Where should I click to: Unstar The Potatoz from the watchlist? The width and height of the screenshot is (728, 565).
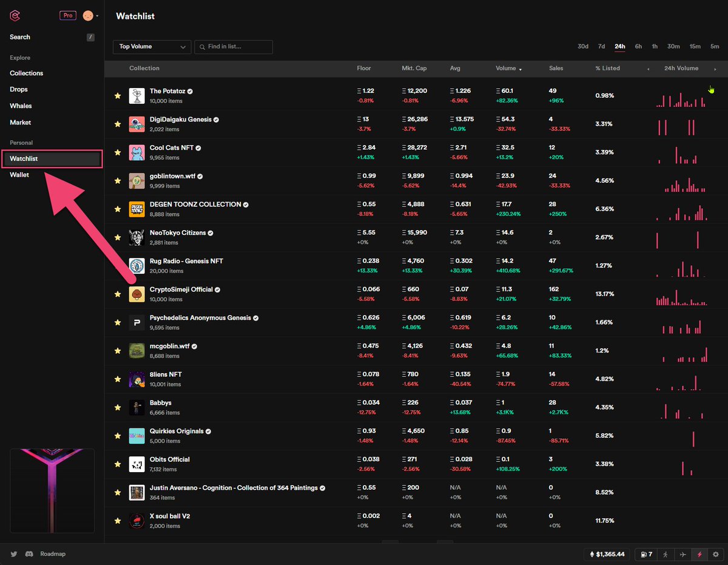(x=118, y=95)
